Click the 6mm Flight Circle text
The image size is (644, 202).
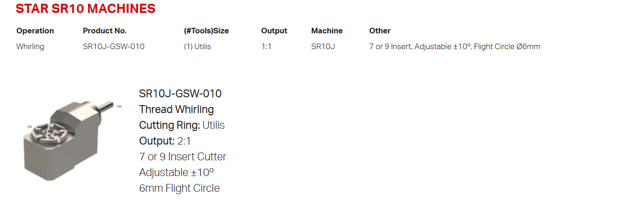click(x=179, y=189)
